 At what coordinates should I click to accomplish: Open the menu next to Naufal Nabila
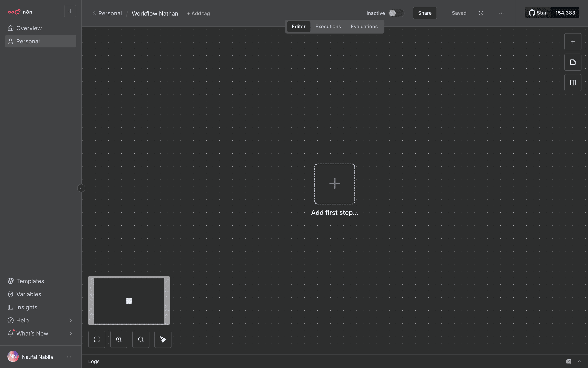[x=69, y=357]
